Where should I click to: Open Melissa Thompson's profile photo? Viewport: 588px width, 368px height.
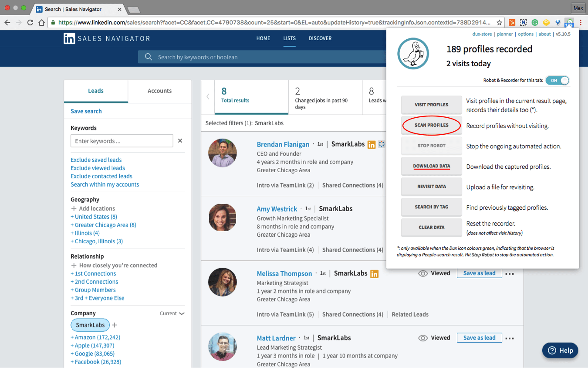[223, 282]
